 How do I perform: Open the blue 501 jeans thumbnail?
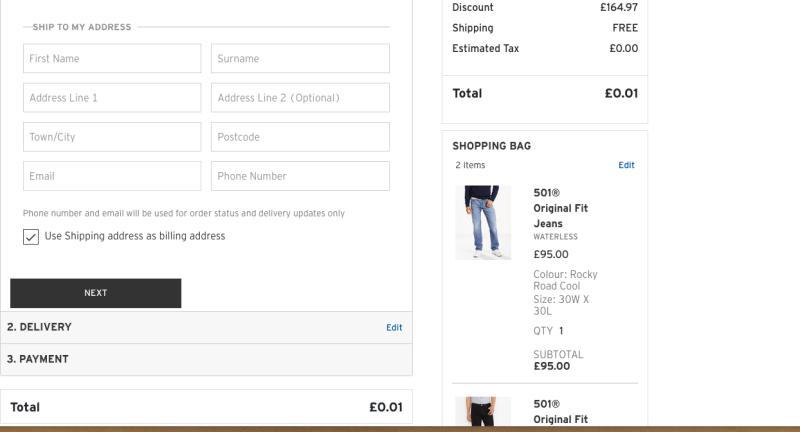[x=482, y=222]
